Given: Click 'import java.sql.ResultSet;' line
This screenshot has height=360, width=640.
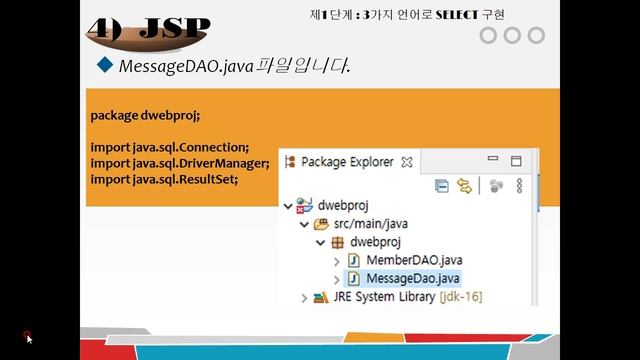Looking at the screenshot, I should 164,179.
